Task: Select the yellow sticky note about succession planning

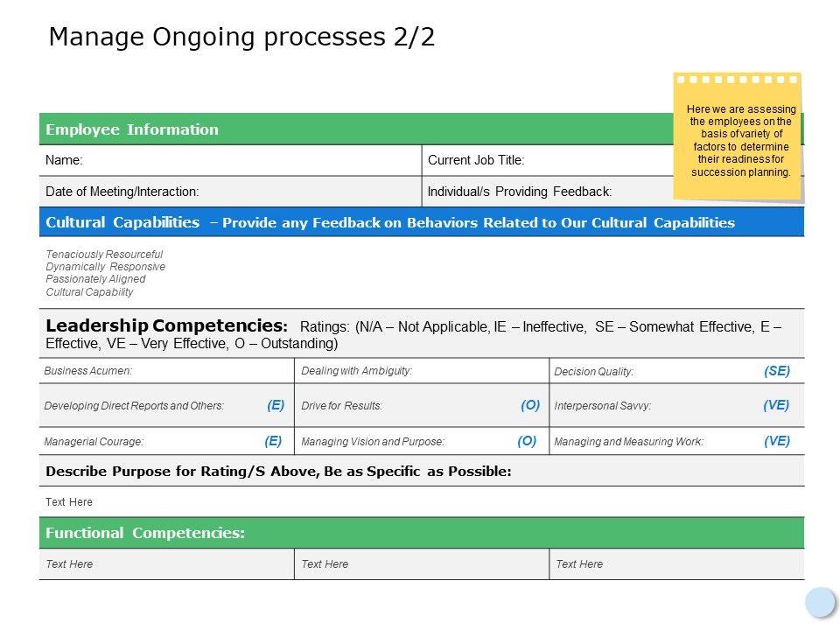Action: coord(738,137)
